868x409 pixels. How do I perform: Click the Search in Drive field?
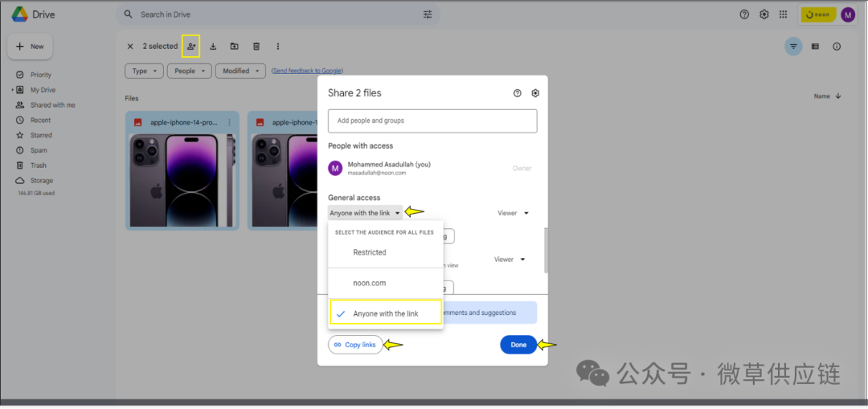click(x=276, y=14)
